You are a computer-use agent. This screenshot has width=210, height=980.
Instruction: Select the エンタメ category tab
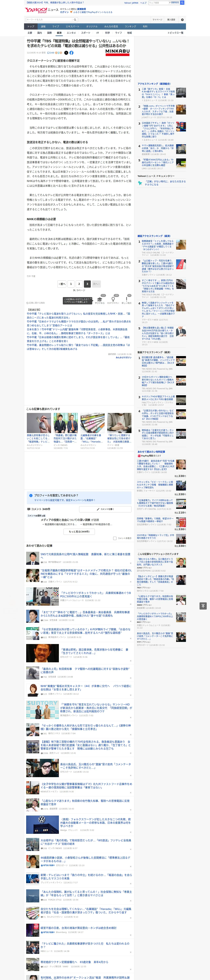click(x=71, y=33)
